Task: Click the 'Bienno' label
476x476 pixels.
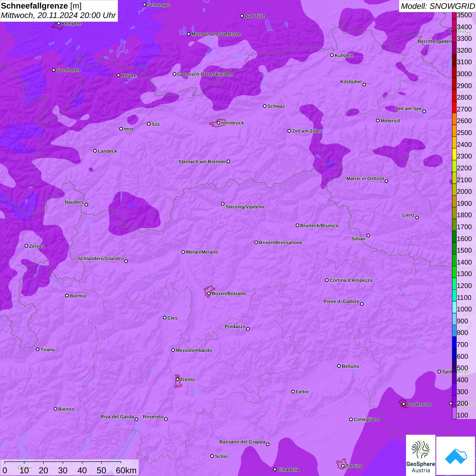Action: [x=66, y=409]
